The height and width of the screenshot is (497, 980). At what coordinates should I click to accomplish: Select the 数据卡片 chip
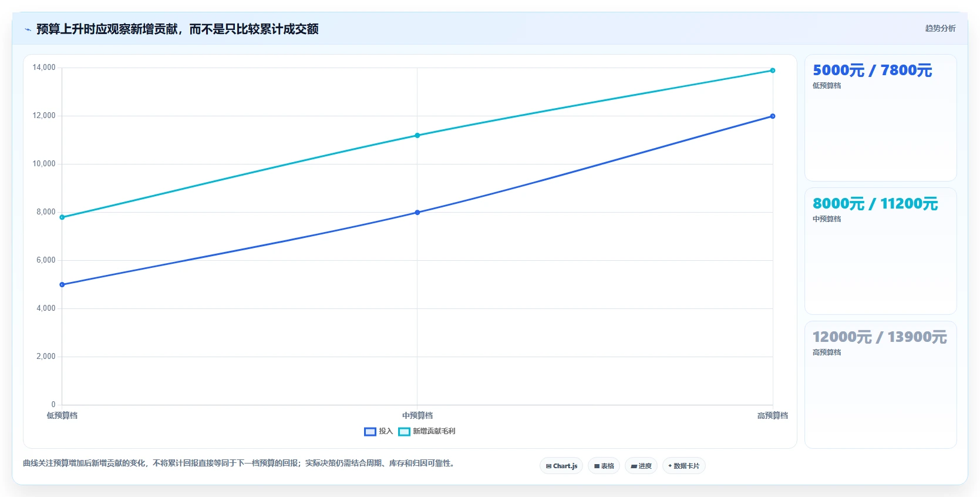683,466
